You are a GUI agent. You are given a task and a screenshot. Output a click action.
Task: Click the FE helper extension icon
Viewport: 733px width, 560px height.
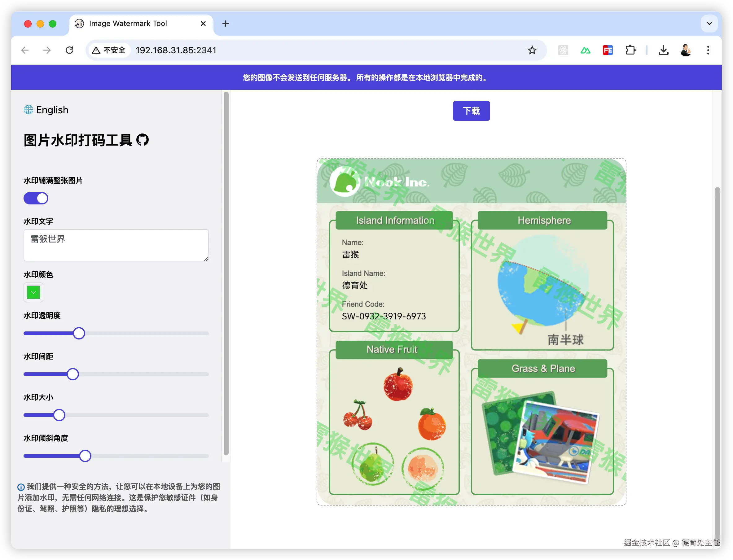coord(608,50)
